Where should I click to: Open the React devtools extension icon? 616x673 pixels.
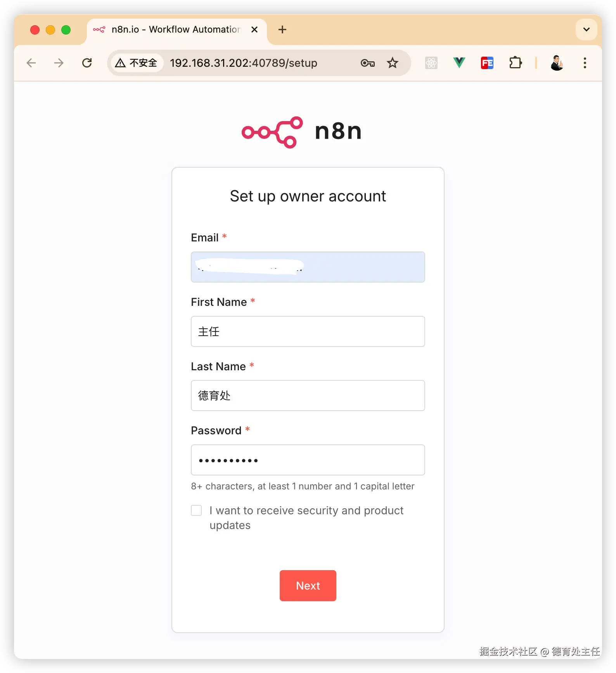click(x=431, y=63)
